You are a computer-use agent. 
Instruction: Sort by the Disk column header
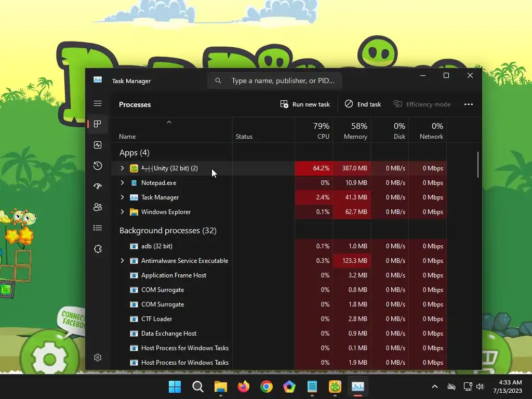(x=390, y=130)
